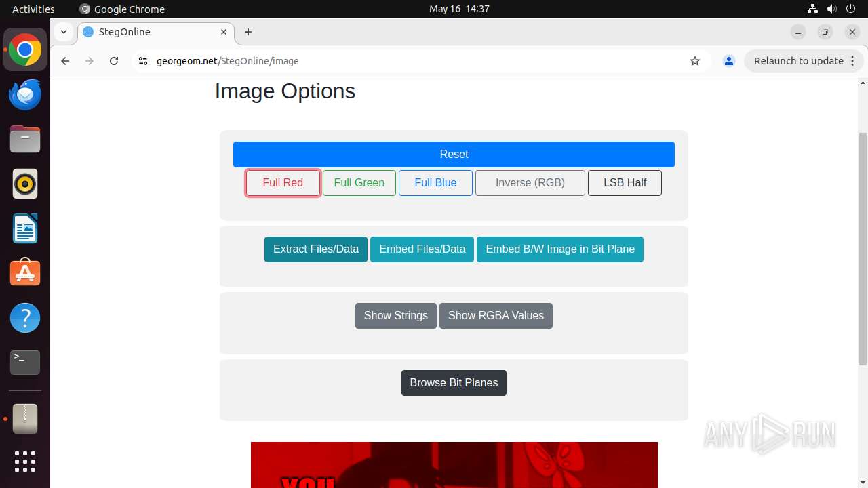
Task: Open the power menu tray icon
Action: [850, 9]
